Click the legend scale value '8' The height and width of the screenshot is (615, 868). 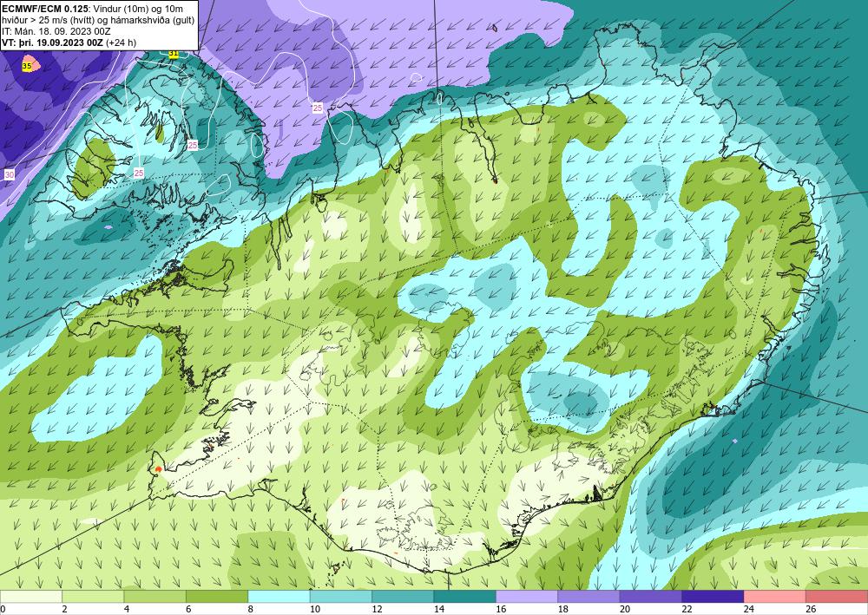click(251, 609)
